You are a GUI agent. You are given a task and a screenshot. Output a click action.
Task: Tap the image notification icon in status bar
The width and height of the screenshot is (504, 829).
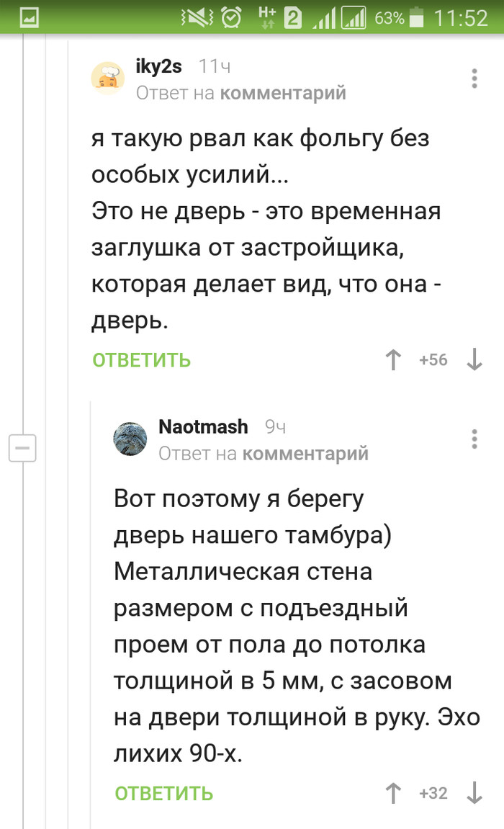(29, 17)
